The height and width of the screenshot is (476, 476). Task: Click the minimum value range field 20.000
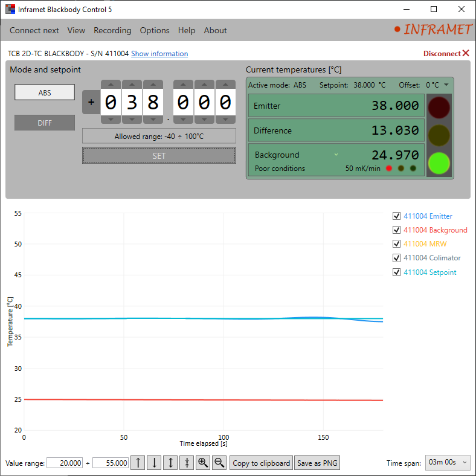[x=65, y=463]
